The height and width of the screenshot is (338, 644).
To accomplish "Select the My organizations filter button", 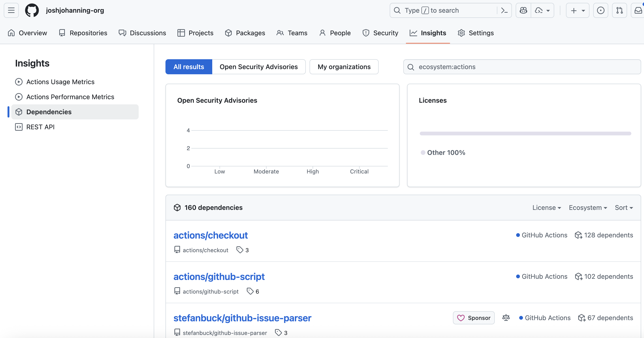I will (x=344, y=67).
